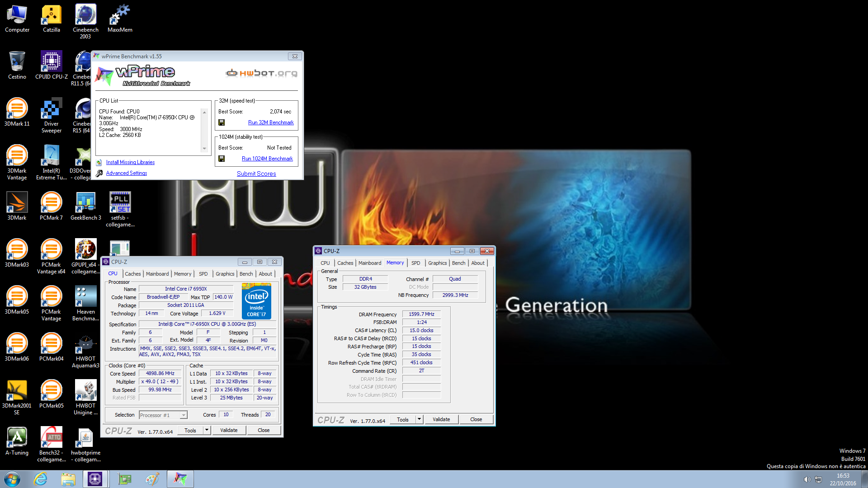Open Internet Explorer from the taskbar

pyautogui.click(x=41, y=479)
